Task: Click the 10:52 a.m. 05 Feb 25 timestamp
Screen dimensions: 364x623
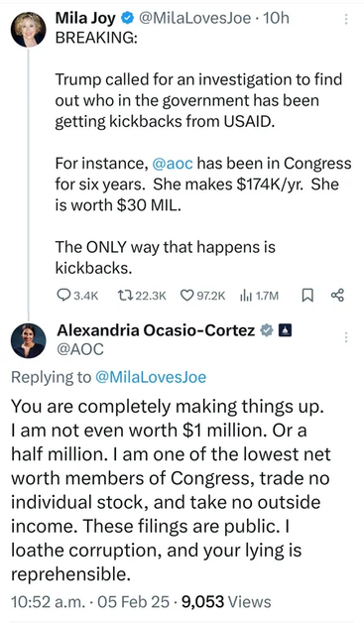Action: [90, 601]
